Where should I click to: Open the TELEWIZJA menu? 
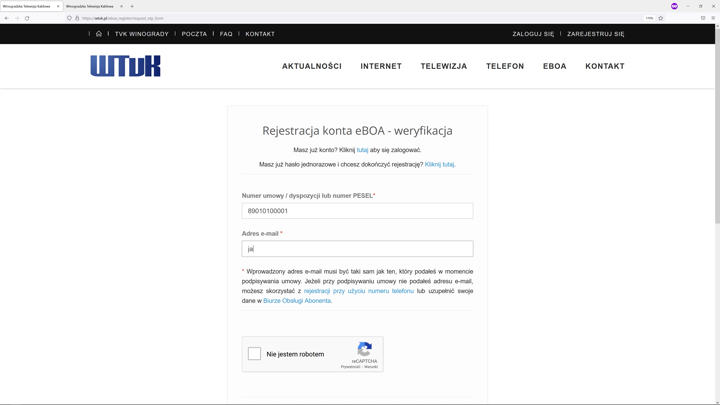tap(444, 66)
